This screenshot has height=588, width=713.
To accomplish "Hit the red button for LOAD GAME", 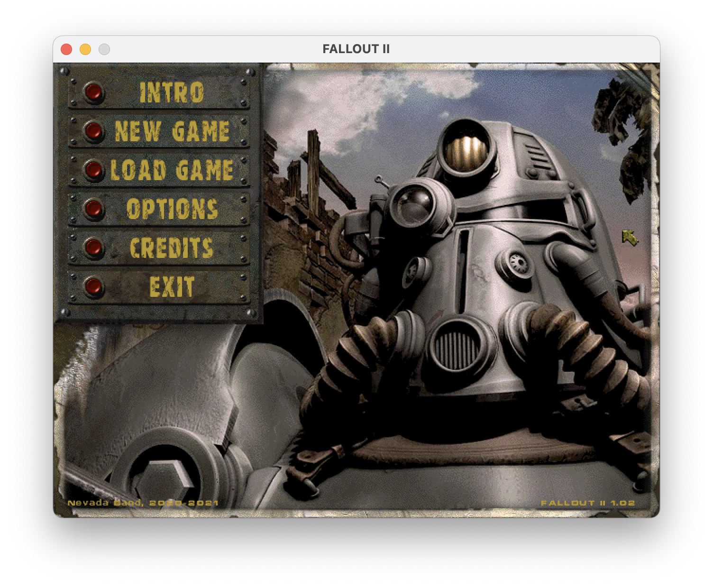I will 94,170.
